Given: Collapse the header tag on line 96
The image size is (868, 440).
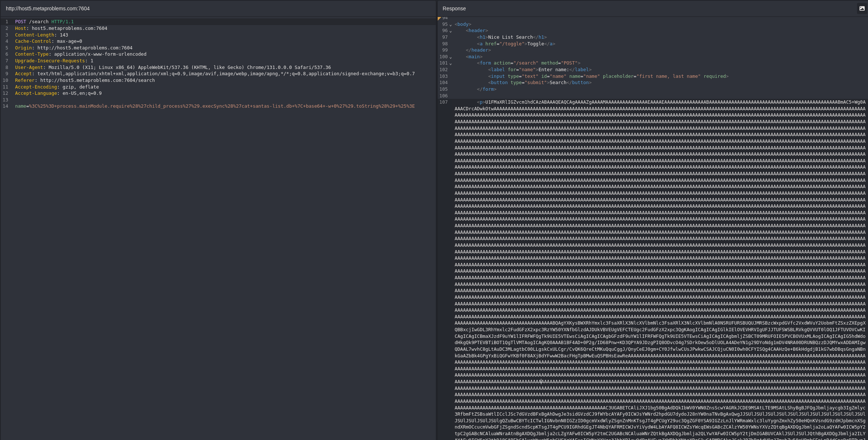Looking at the screenshot, I should pos(451,31).
